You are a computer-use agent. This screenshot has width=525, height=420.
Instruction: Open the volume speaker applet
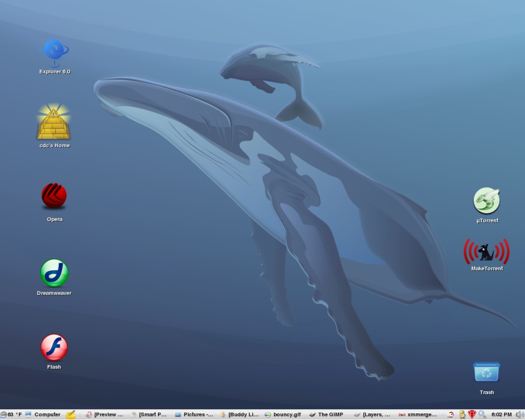click(520, 415)
